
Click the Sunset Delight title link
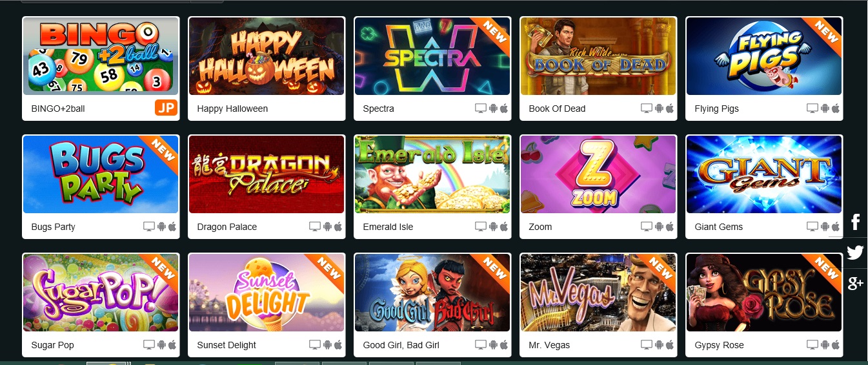point(227,345)
